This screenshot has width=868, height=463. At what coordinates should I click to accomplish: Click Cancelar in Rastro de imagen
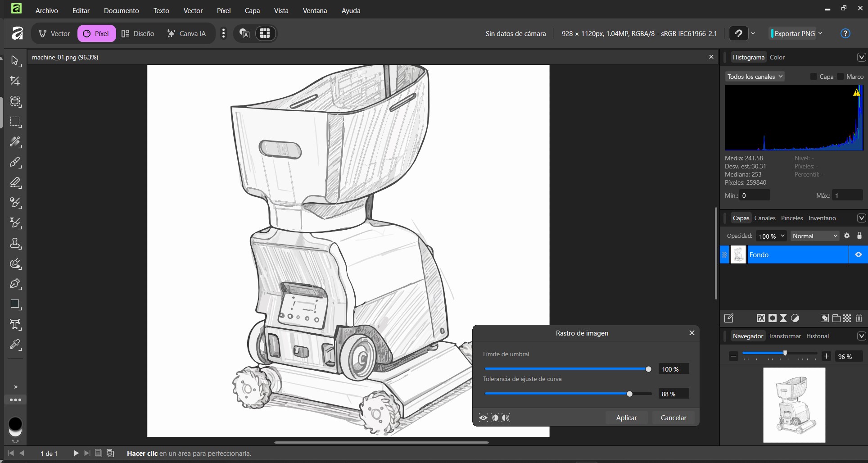673,418
